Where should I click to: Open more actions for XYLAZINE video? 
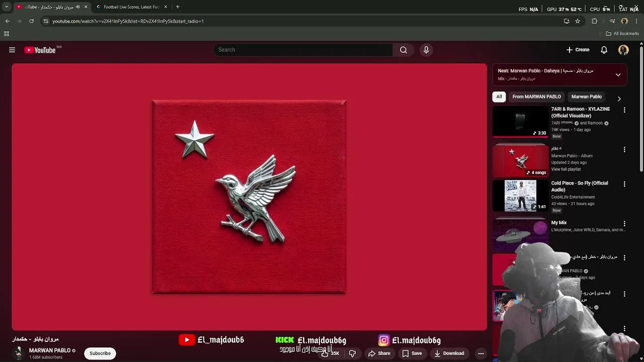(x=624, y=110)
